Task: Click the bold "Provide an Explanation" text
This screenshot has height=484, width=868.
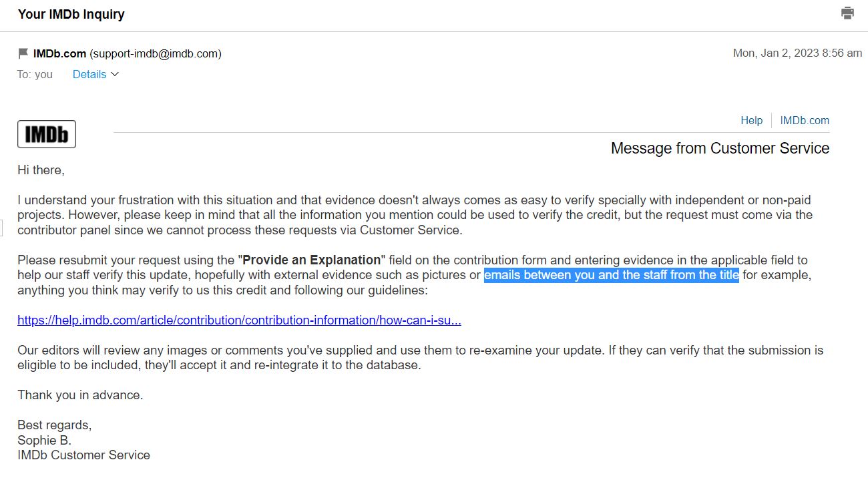Action: (312, 260)
